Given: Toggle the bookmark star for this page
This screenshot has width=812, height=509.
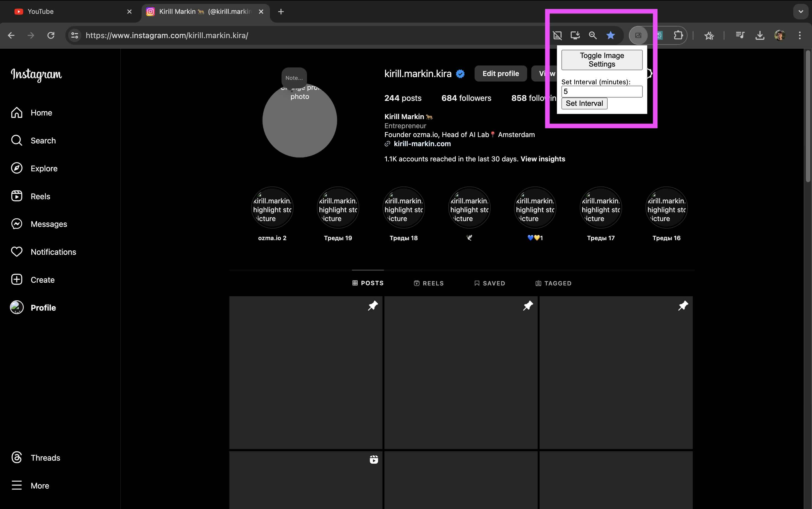Looking at the screenshot, I should coord(610,35).
